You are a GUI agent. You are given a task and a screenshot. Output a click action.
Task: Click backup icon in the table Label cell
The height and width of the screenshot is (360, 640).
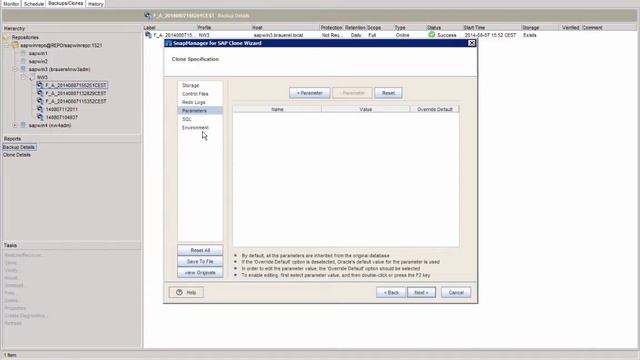tap(148, 35)
